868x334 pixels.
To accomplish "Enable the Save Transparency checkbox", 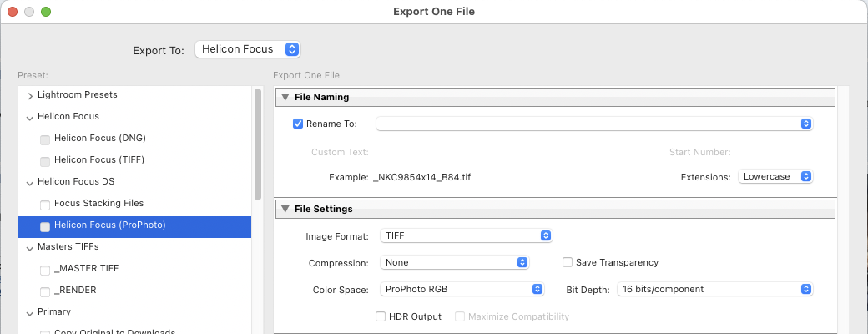I will point(568,262).
